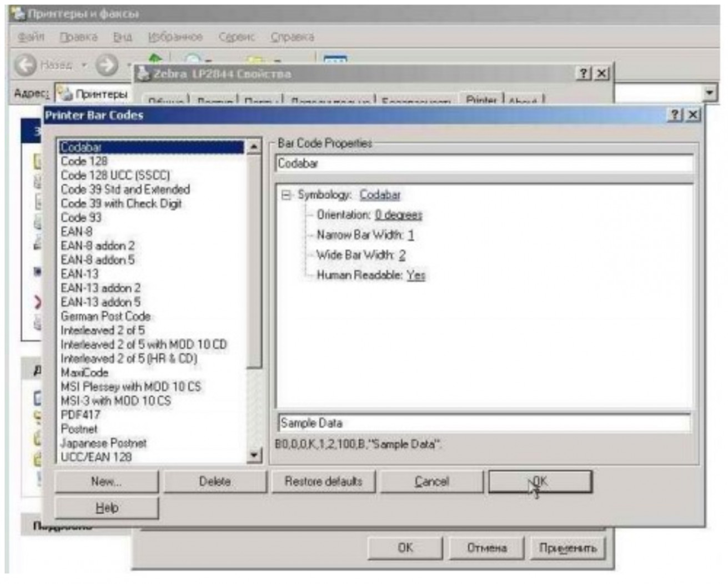Open Вид menu in Printers and Faxes window
Viewport: 728px width, 584px height.
123,37
